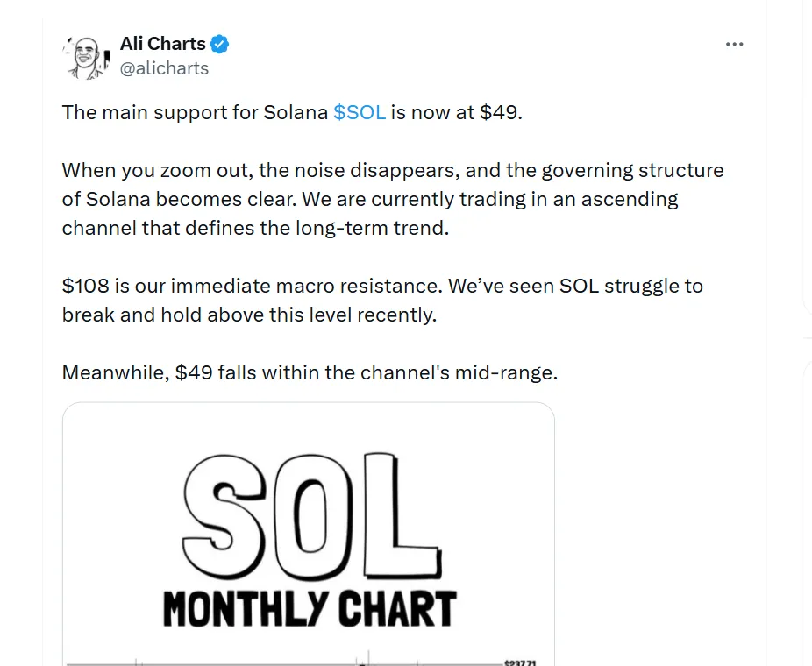812x666 pixels.
Task: Click the '$108 is our immediate' paragraph
Action: coord(382,300)
